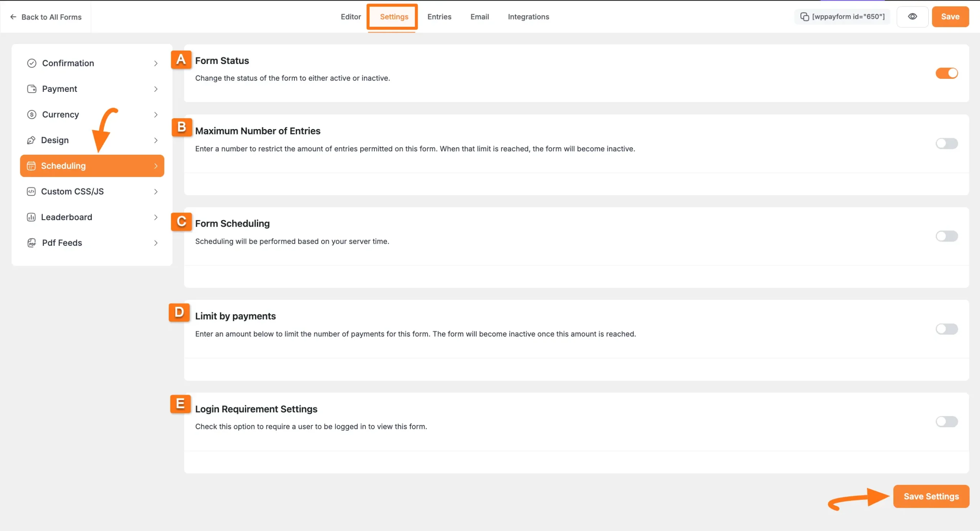The width and height of the screenshot is (980, 531).
Task: Click the Leaderboard chart icon
Action: pos(31,217)
